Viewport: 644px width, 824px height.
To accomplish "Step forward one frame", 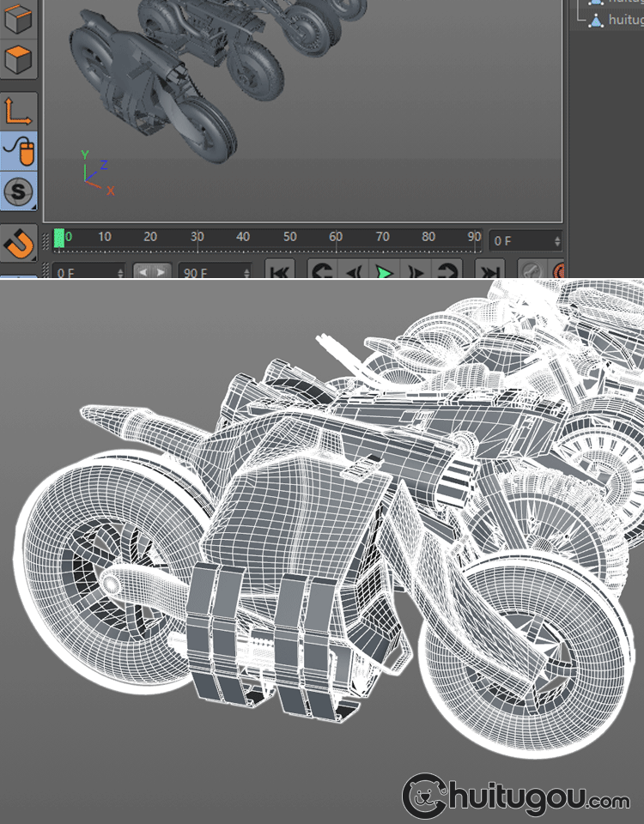I will tap(416, 272).
